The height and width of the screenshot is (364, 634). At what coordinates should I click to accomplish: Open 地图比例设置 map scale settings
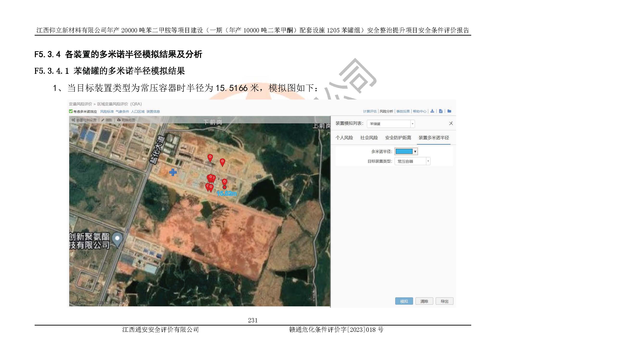pyautogui.click(x=84, y=120)
